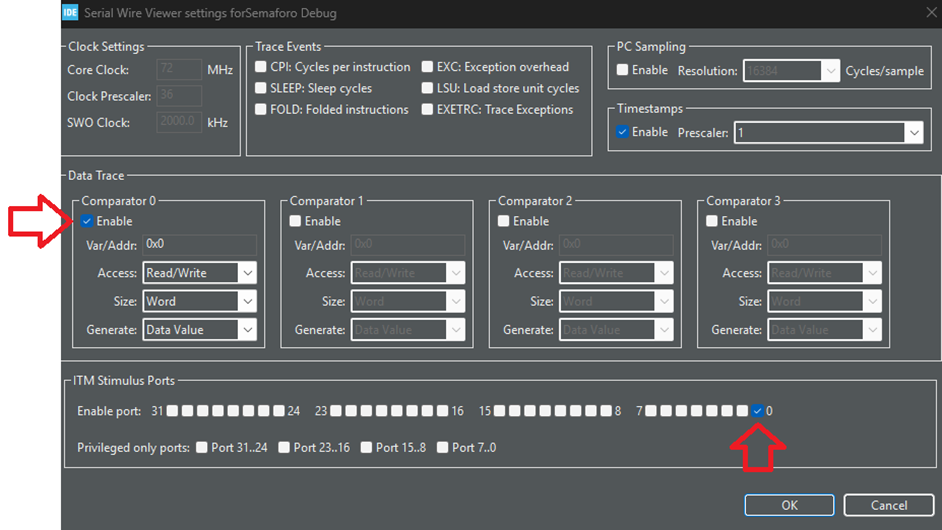Click the SWO Clock kHz field
This screenshot has height=530, width=942.
click(x=179, y=122)
